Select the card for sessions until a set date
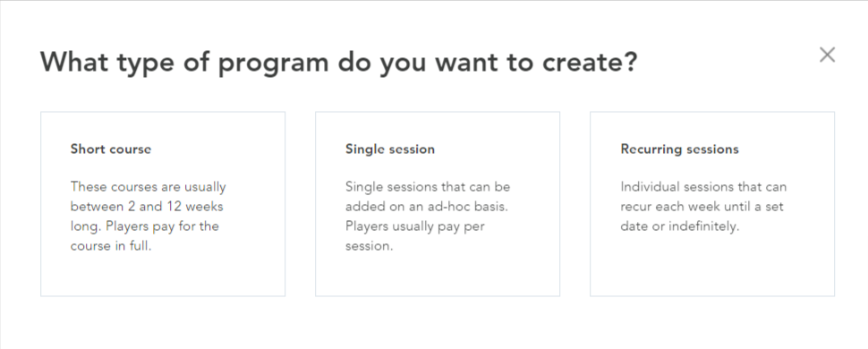 pos(712,204)
